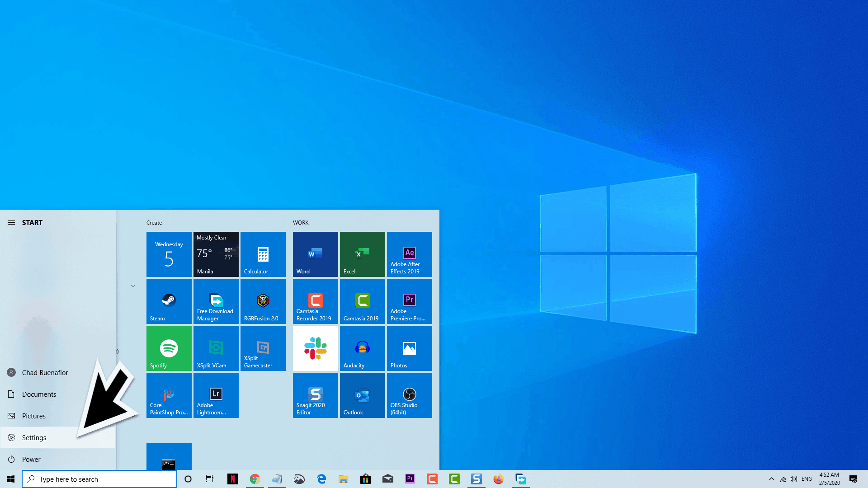868x488 pixels.
Task: Open the Command Prompt tile at bottom
Action: pyautogui.click(x=169, y=456)
